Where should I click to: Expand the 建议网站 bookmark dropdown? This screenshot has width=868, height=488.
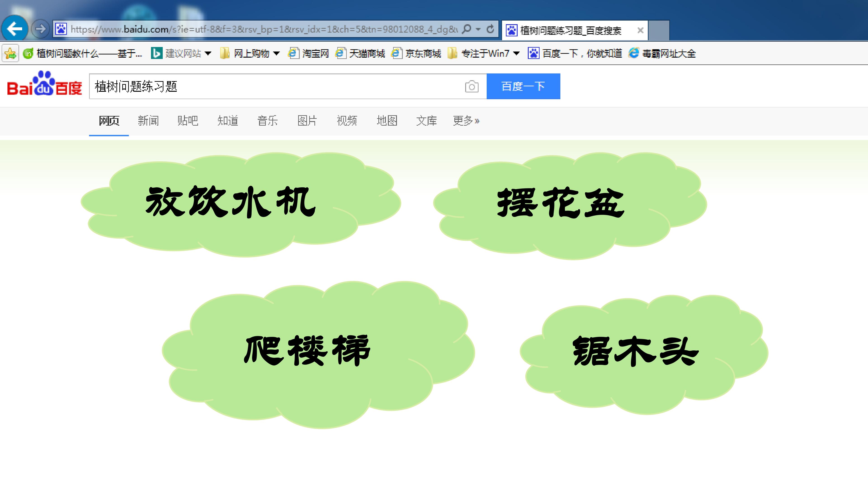(x=208, y=53)
